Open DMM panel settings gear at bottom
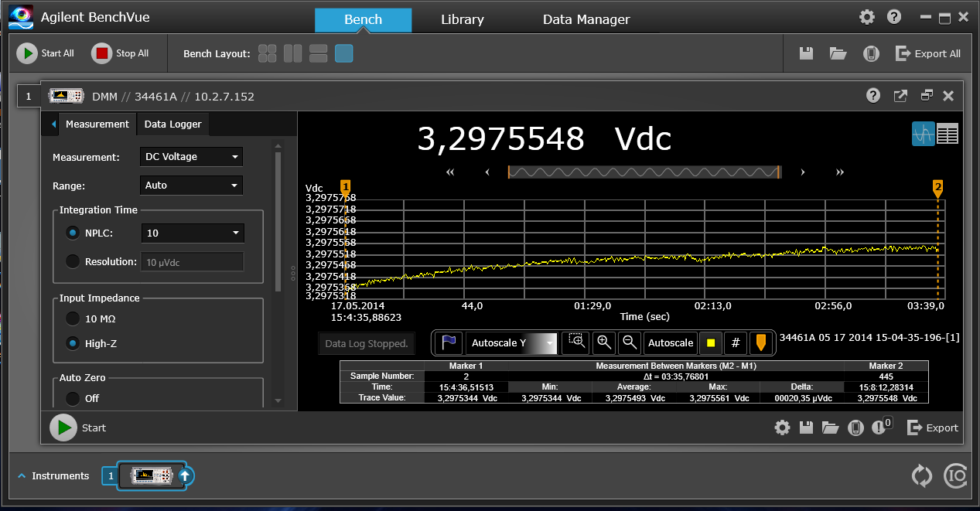 click(x=783, y=428)
